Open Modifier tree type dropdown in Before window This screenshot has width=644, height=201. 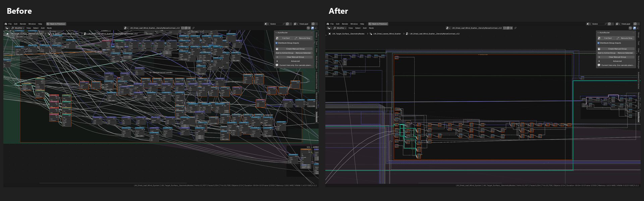point(18,28)
